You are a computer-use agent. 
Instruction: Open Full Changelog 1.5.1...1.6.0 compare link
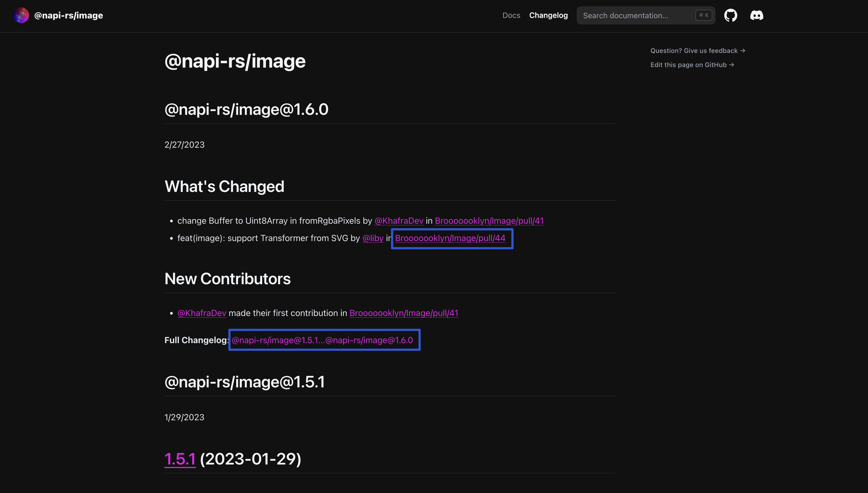322,340
